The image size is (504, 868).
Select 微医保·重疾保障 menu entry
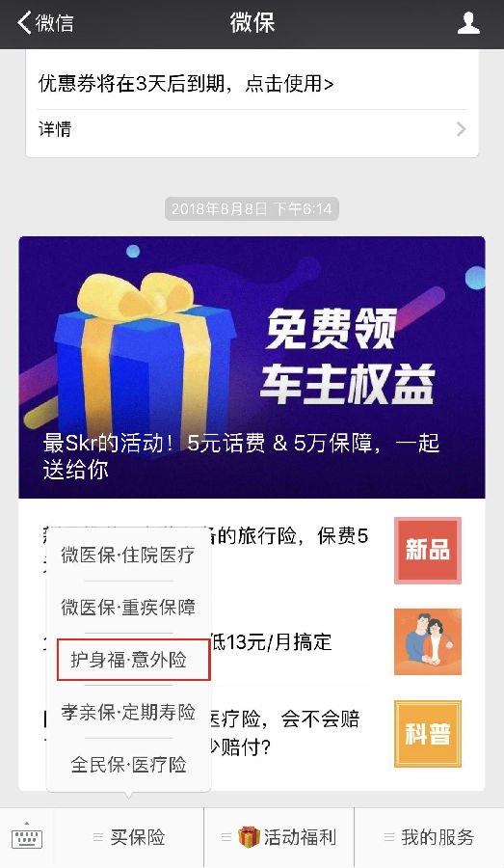pos(128,608)
